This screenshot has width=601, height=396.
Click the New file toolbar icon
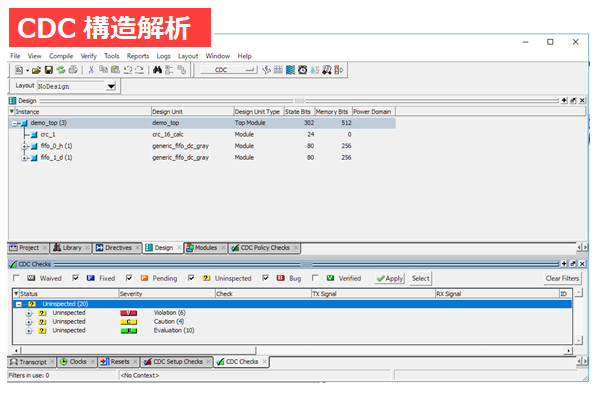19,70
